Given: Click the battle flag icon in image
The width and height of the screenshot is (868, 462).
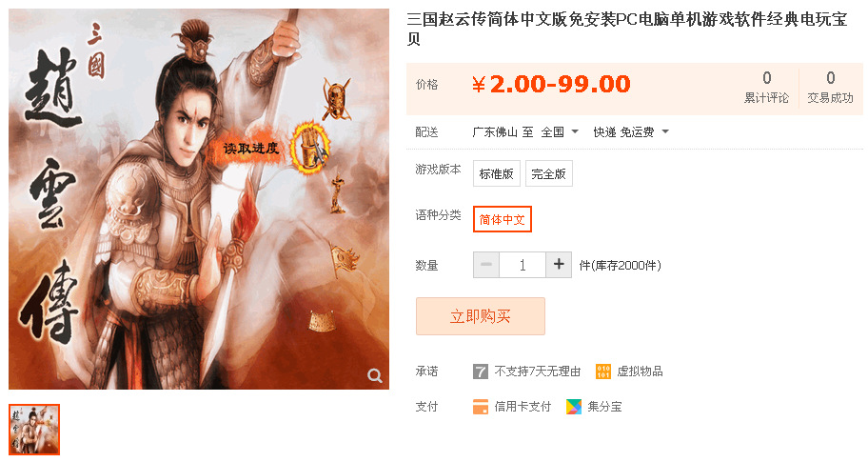Looking at the screenshot, I should (x=344, y=259).
